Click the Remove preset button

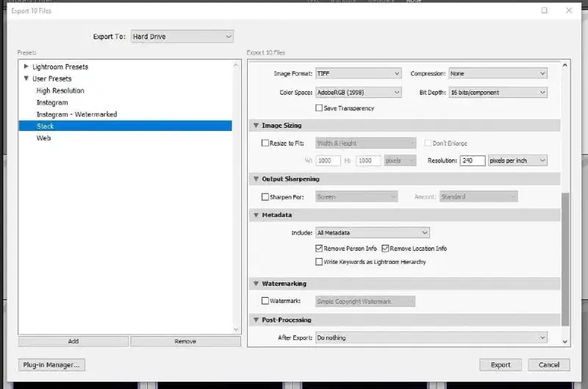click(x=185, y=341)
